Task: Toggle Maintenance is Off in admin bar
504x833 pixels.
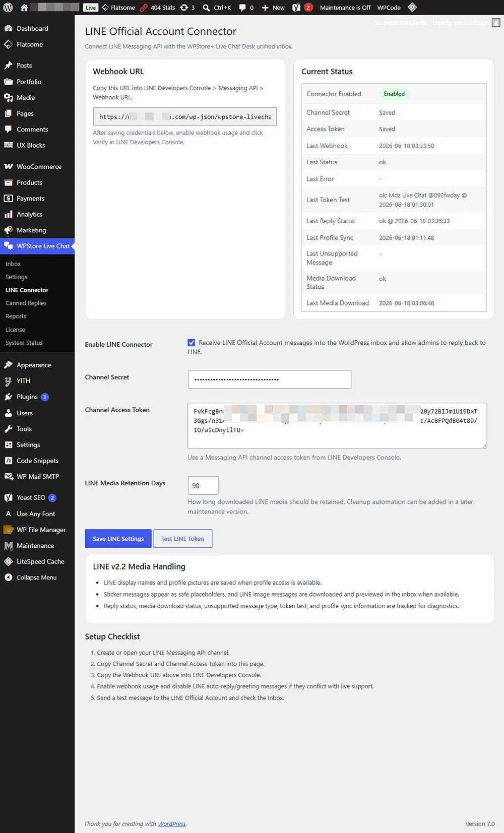Action: pos(345,8)
